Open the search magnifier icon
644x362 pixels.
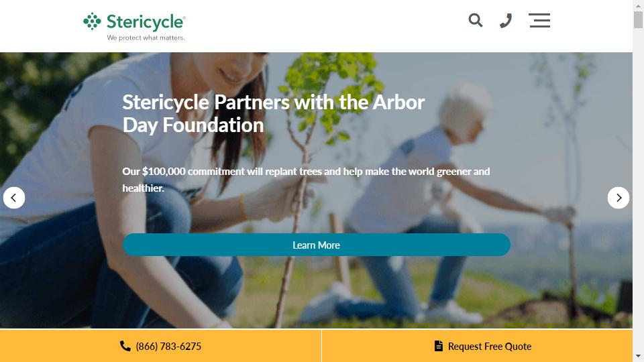(475, 20)
